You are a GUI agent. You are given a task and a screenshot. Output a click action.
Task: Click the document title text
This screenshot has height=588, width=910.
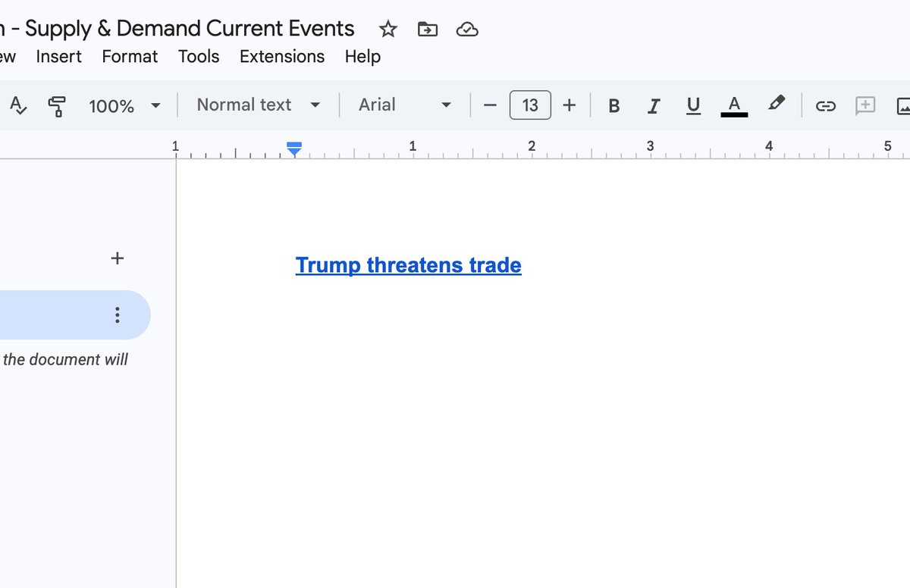pyautogui.click(x=177, y=29)
